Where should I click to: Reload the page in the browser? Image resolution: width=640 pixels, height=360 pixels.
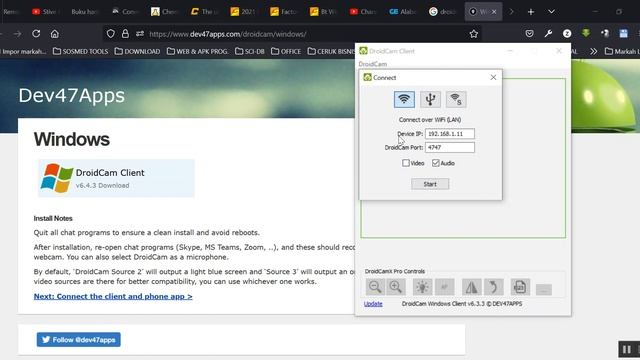click(36, 34)
